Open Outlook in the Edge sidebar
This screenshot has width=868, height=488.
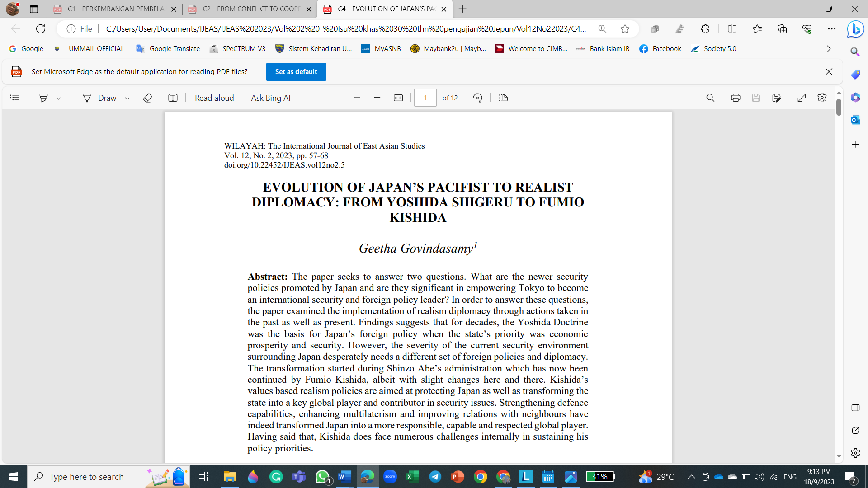(x=855, y=120)
